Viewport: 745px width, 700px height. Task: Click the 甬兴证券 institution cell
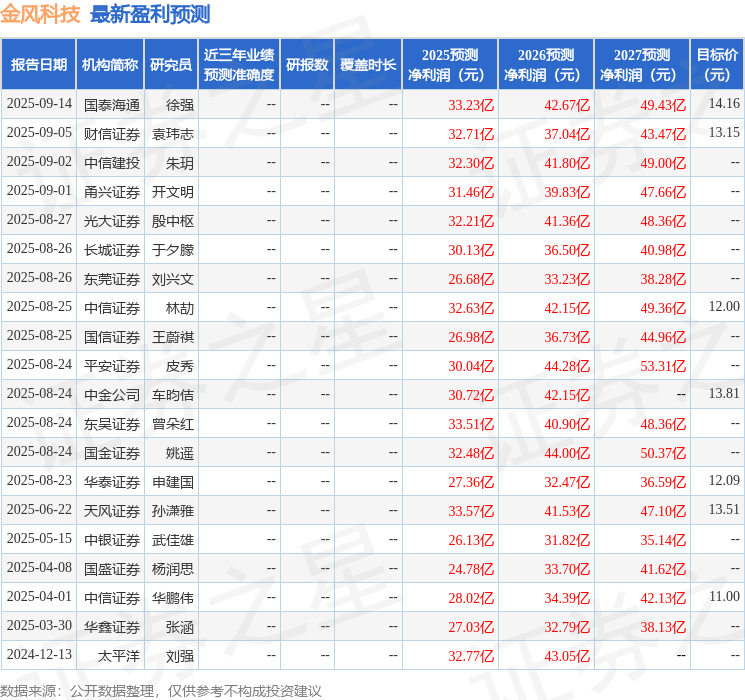pyautogui.click(x=112, y=192)
